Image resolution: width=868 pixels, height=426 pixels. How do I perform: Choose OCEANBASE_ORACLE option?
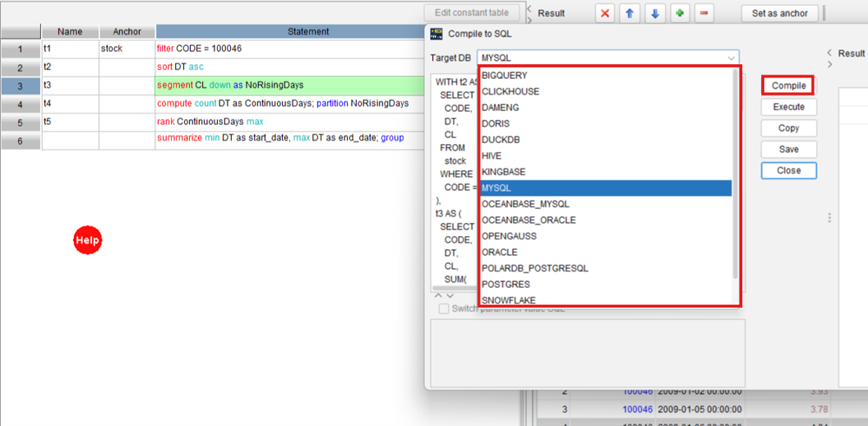point(606,220)
